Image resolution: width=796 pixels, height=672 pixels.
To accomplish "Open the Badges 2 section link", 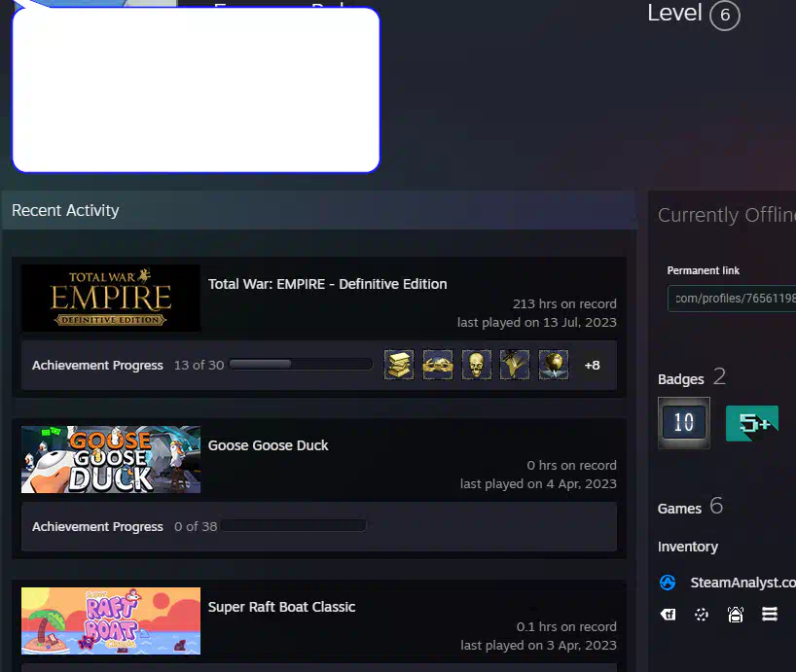I will tap(692, 378).
